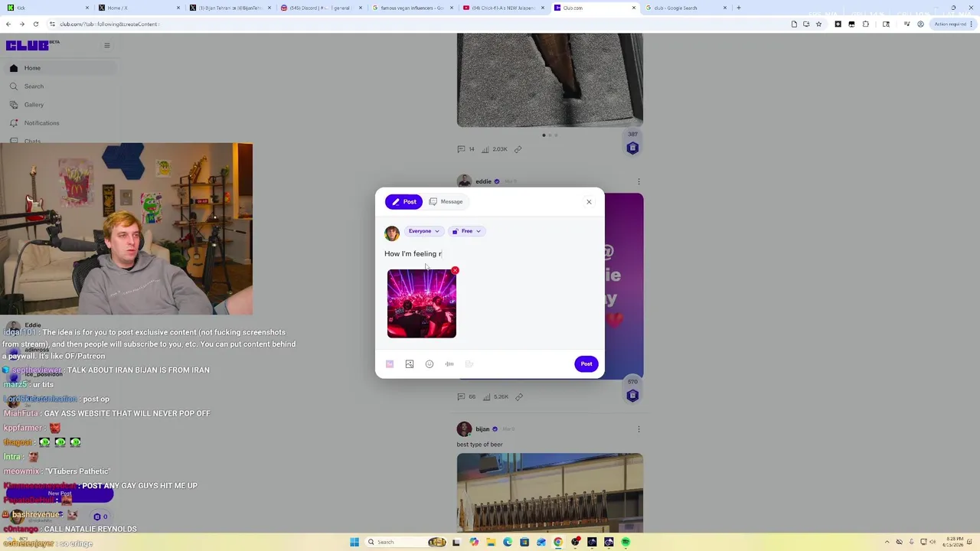
Task: Switch to the Home / X browser tab
Action: pos(139,8)
